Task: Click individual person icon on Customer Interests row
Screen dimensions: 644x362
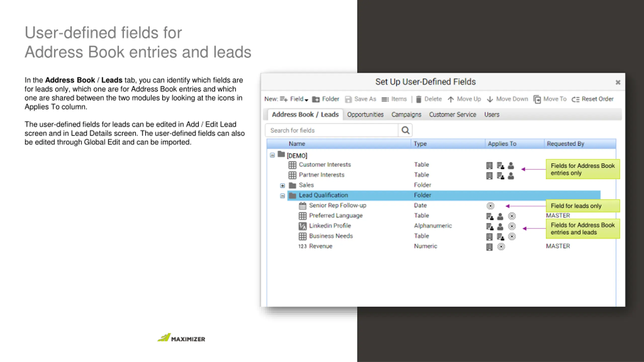Action: coord(511,166)
